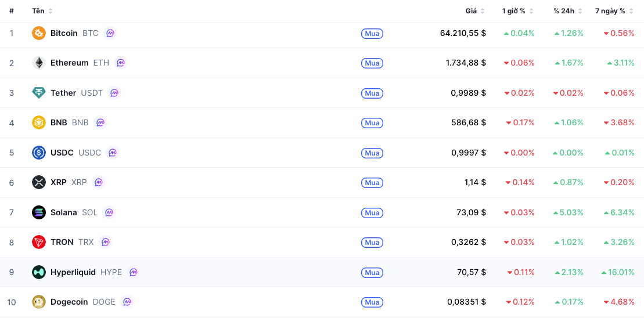This screenshot has height=318, width=644.
Task: Sort by the % 24h column
Action: 567,11
